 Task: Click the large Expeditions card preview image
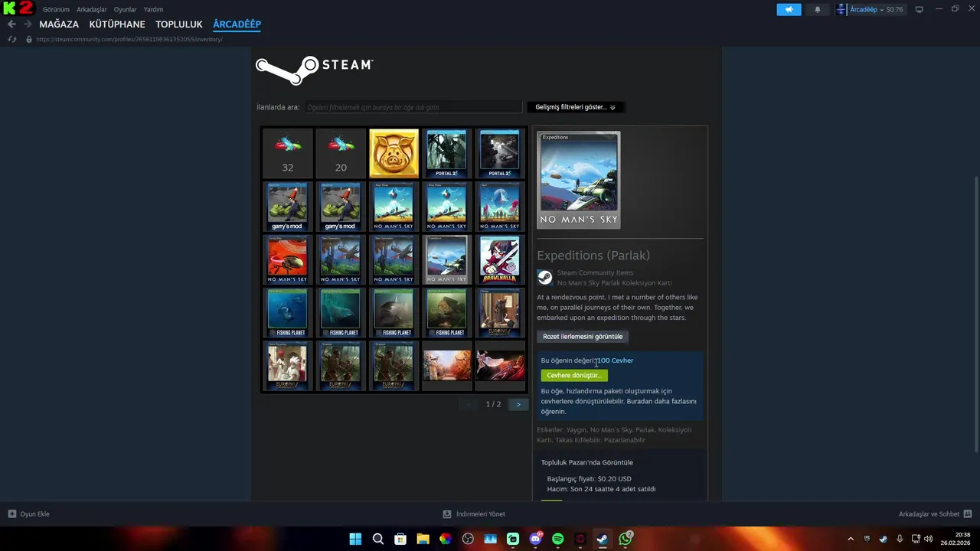tap(579, 180)
